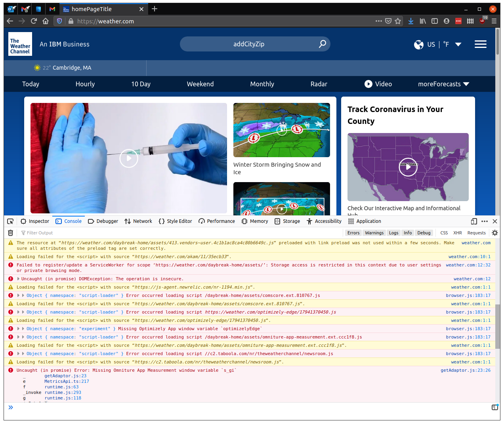Open console settings gear icon
This screenshot has height=424, width=504.
(x=495, y=233)
